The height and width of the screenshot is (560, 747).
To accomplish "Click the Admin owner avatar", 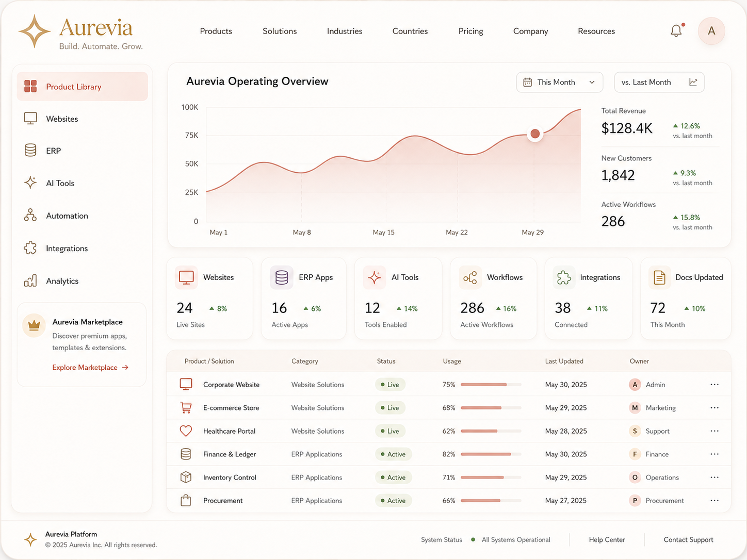I will click(x=635, y=384).
